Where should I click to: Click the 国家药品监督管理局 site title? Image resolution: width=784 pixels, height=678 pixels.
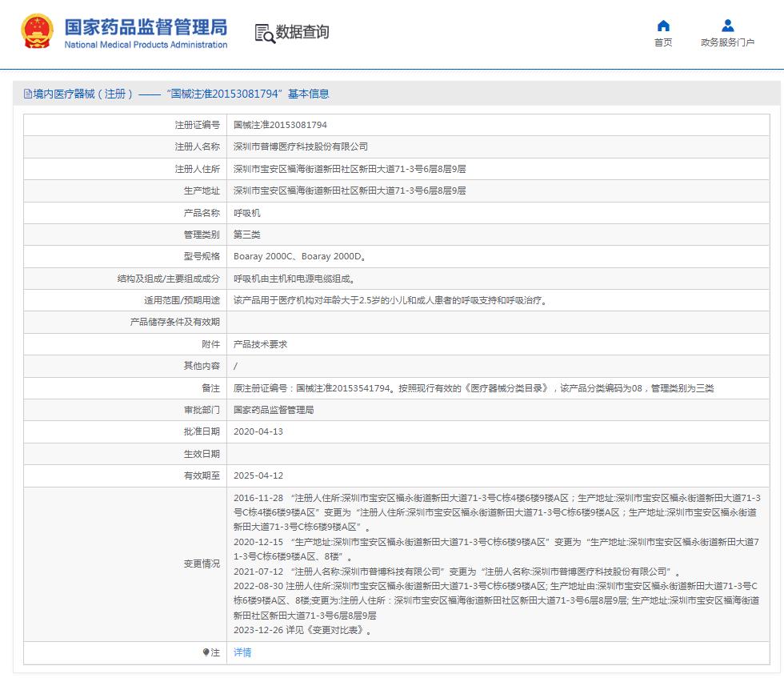[x=146, y=26]
